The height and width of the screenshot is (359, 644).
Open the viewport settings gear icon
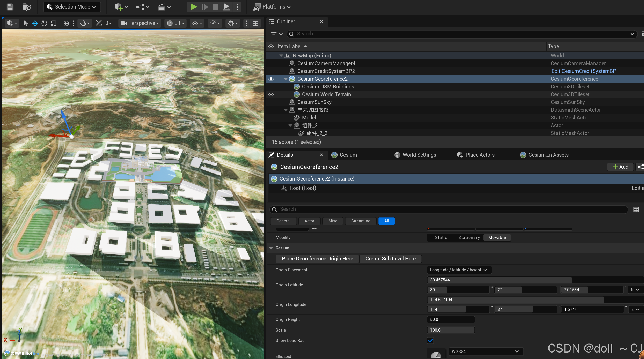(x=231, y=23)
